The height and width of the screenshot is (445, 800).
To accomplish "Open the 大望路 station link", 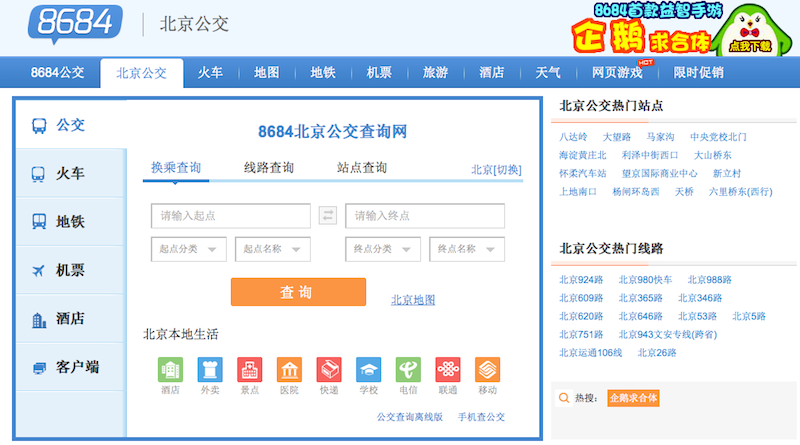I will [617, 137].
